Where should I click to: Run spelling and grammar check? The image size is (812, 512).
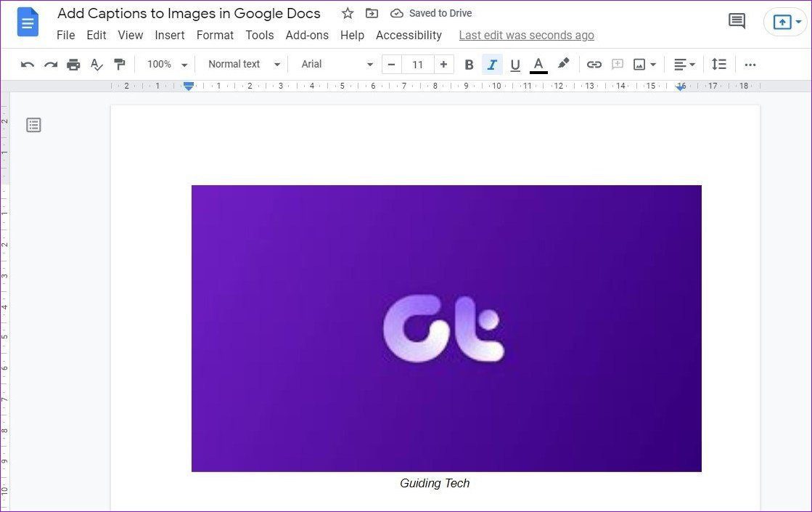tap(97, 65)
